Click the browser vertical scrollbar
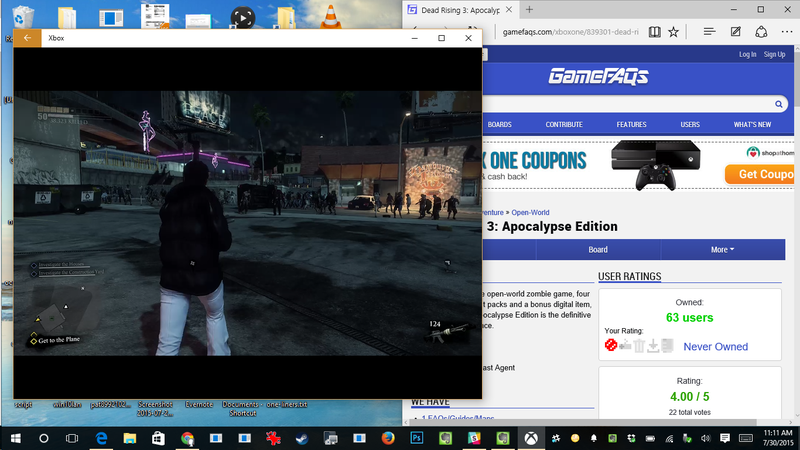This screenshot has height=450, width=800. [796, 233]
